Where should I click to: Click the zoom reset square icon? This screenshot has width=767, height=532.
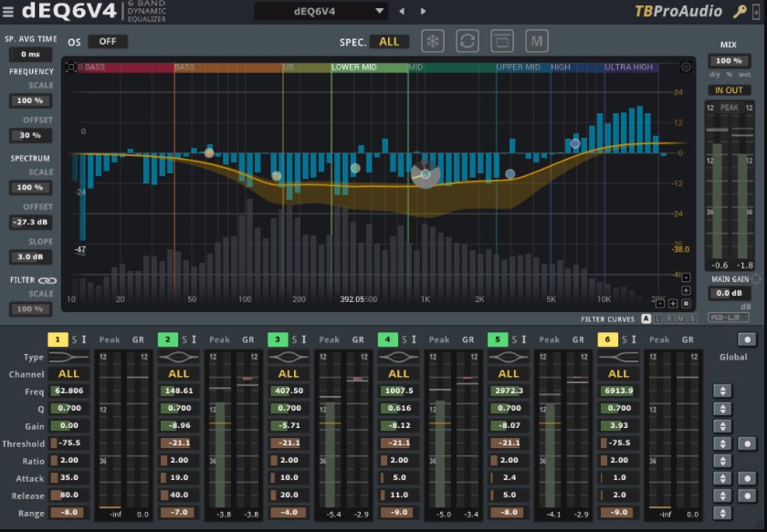click(x=686, y=304)
